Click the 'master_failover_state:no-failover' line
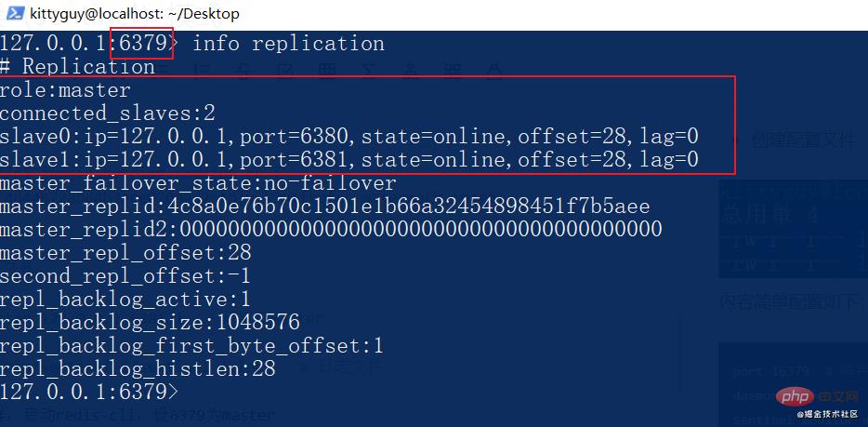868x427 pixels. [198, 183]
